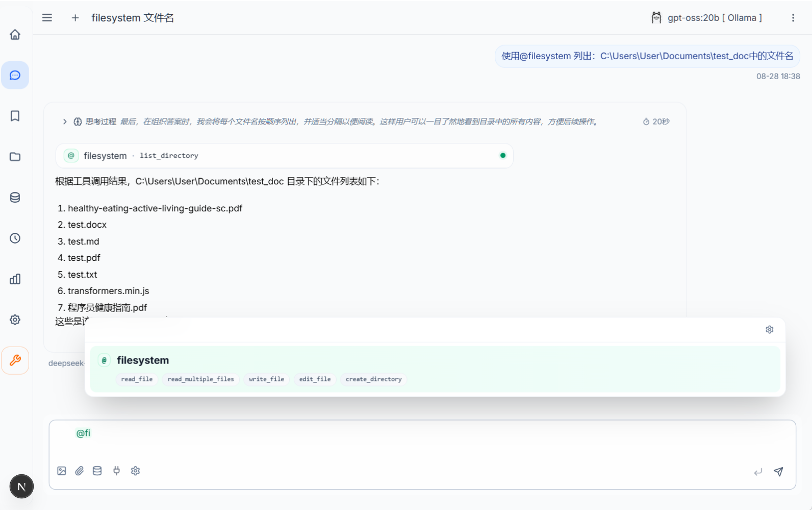Open the wrench tools icon in sidebar
The image size is (812, 510).
click(x=15, y=360)
